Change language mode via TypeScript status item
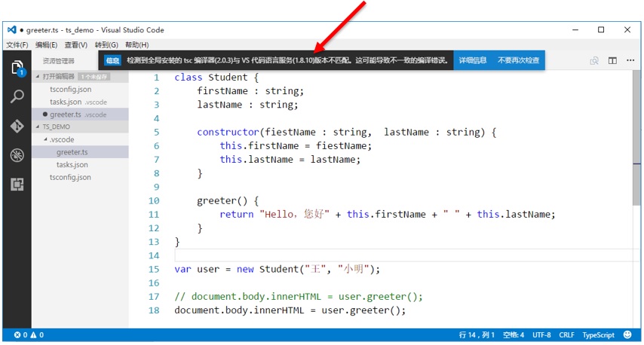The image size is (644, 345). [x=598, y=334]
